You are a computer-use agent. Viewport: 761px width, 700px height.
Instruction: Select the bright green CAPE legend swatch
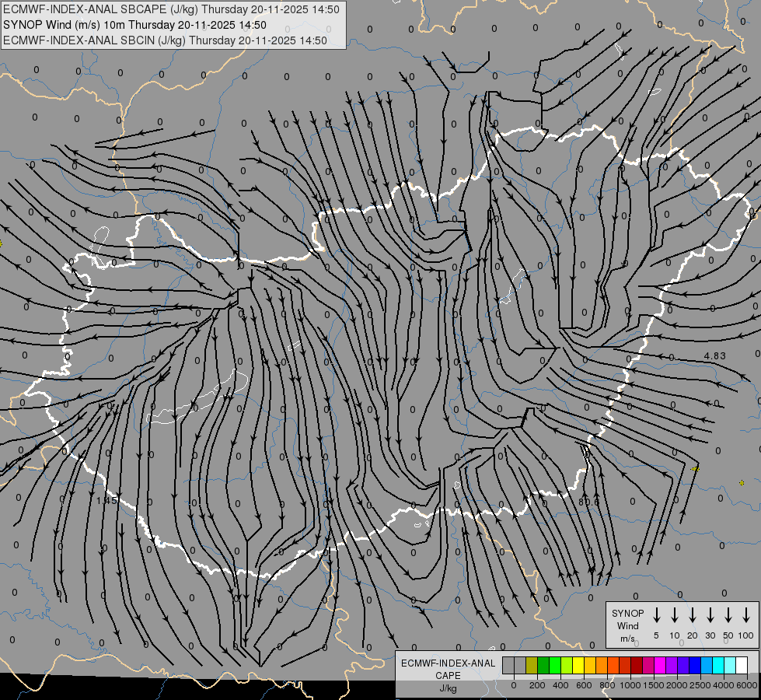click(x=555, y=665)
